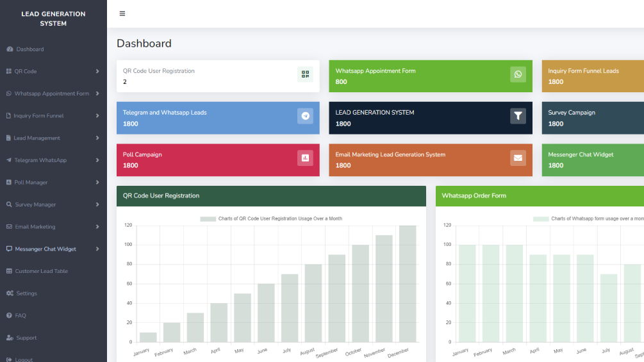Viewport: 644px width, 362px height.
Task: Click the file icon beside Lead Management
Action: pyautogui.click(x=8, y=138)
